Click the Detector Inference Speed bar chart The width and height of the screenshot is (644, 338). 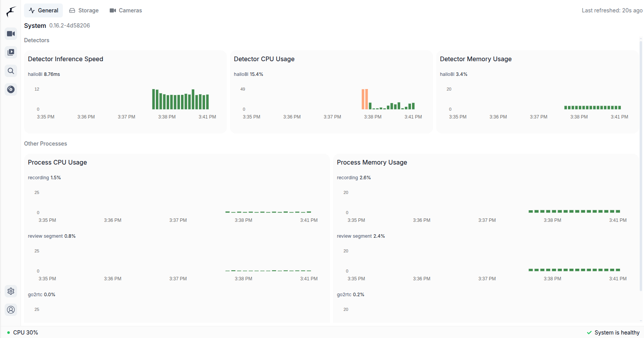pos(180,100)
